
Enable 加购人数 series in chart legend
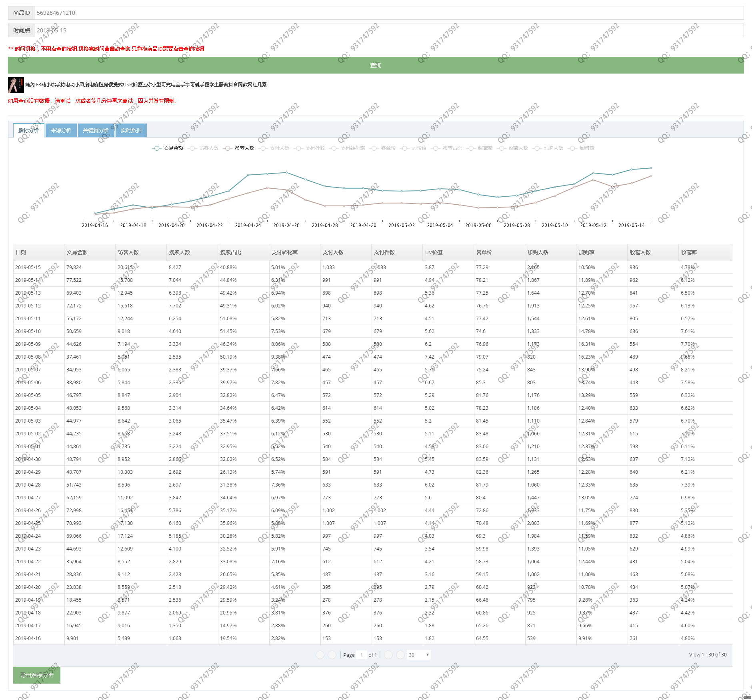click(x=548, y=148)
